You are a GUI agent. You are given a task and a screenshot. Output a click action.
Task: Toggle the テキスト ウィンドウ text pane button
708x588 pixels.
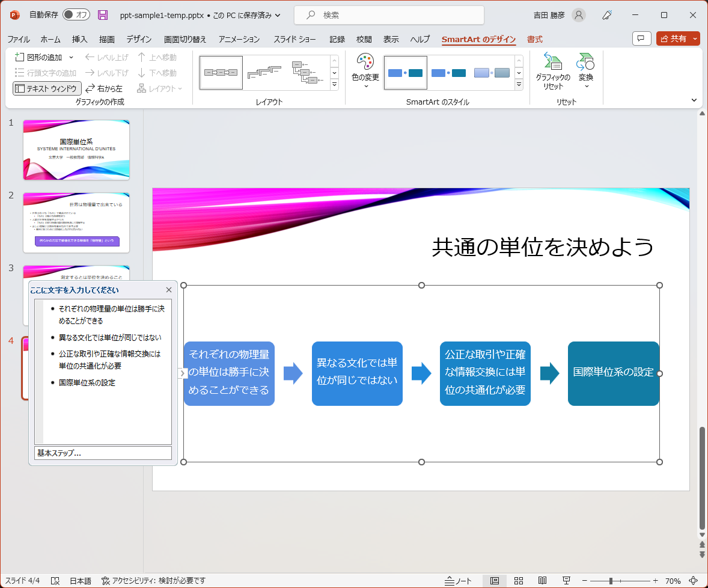point(47,88)
